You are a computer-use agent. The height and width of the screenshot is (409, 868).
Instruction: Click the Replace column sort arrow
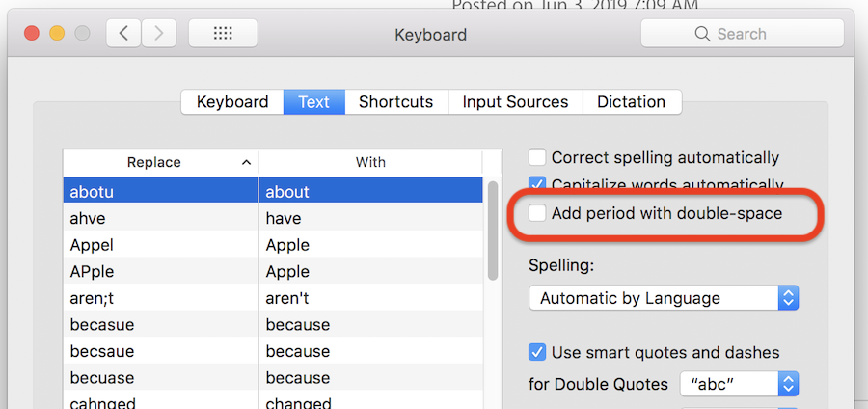247,162
